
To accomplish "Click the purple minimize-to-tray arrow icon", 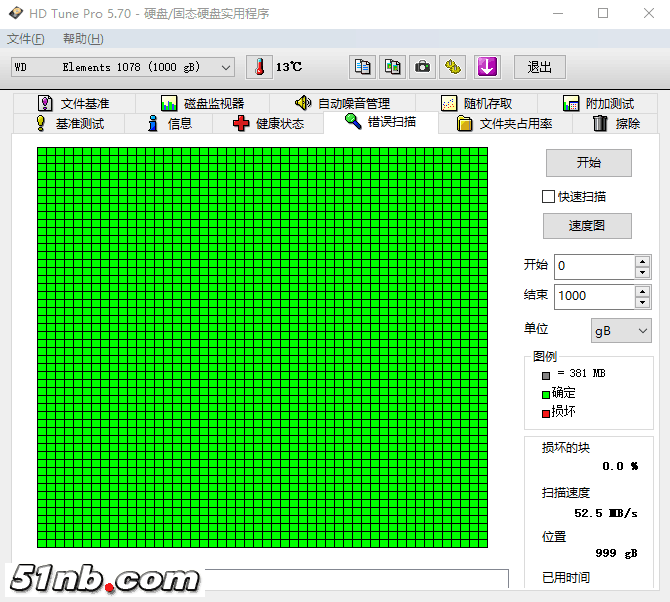I will [487, 67].
